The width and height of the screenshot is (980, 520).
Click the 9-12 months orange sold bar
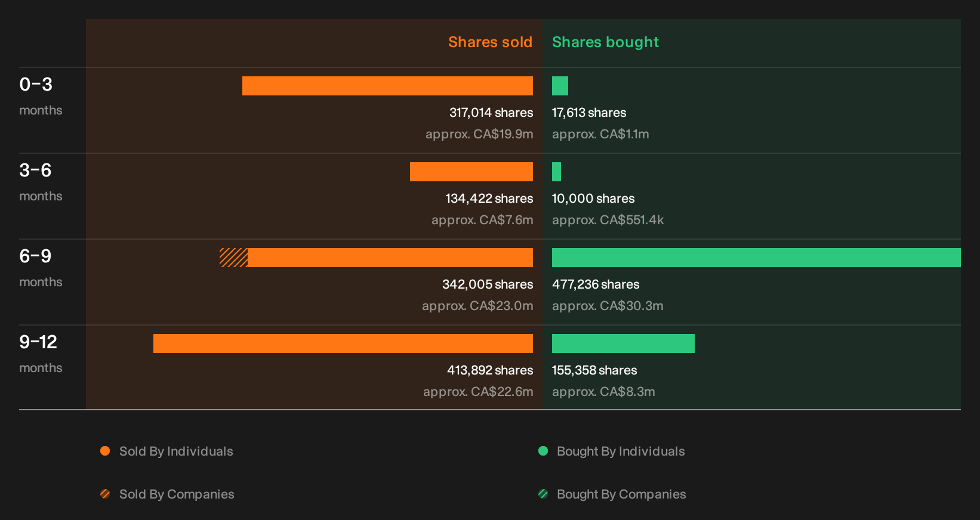[343, 343]
